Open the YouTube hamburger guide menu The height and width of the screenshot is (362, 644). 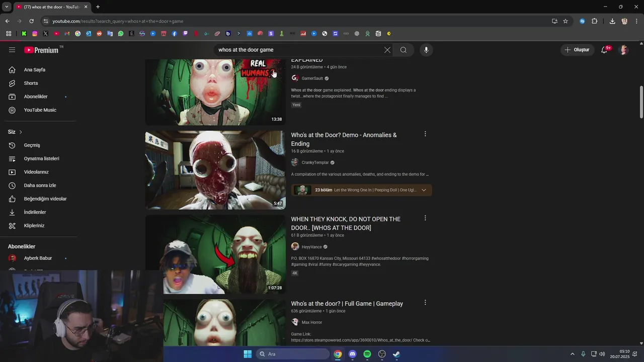click(12, 50)
